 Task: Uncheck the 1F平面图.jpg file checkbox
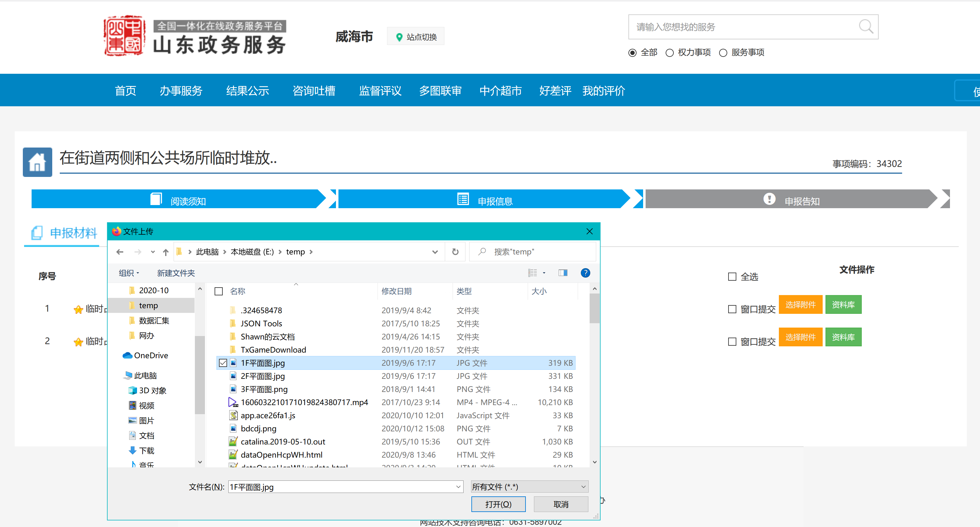(223, 363)
